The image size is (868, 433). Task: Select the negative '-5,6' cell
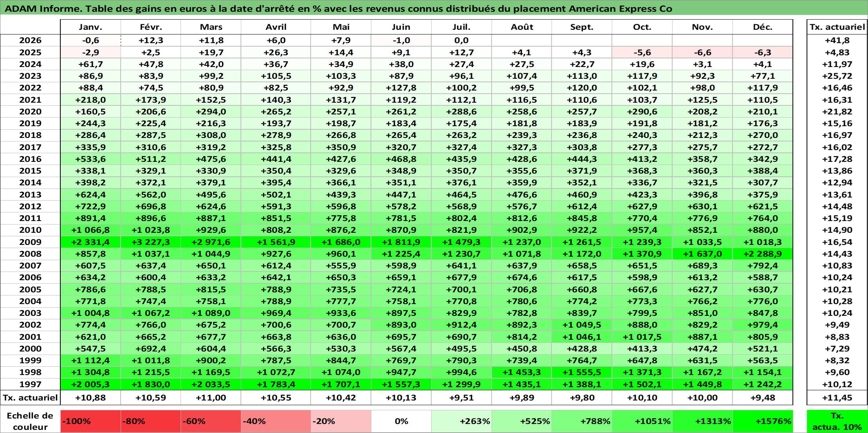click(x=642, y=53)
